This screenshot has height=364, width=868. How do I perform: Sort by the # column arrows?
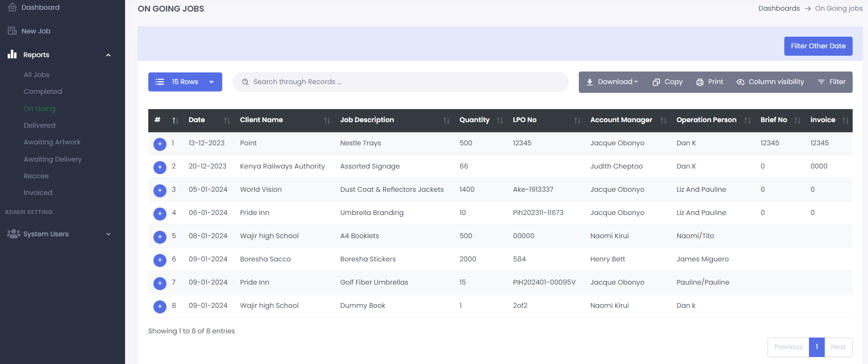(x=175, y=120)
